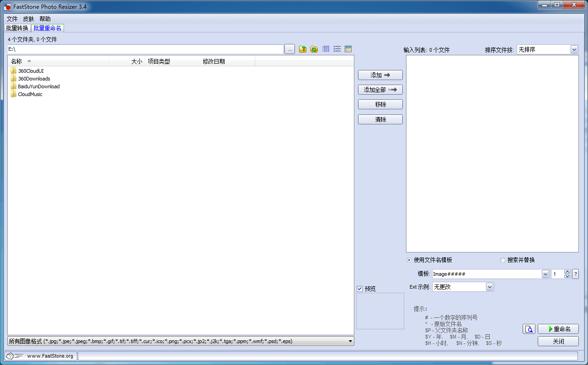The image size is (588, 365).
Task: Switch to list view icon
Action: (x=337, y=49)
